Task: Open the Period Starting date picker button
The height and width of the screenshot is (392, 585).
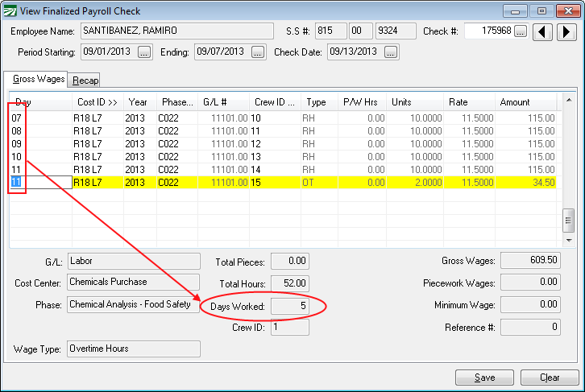Action: [x=144, y=52]
